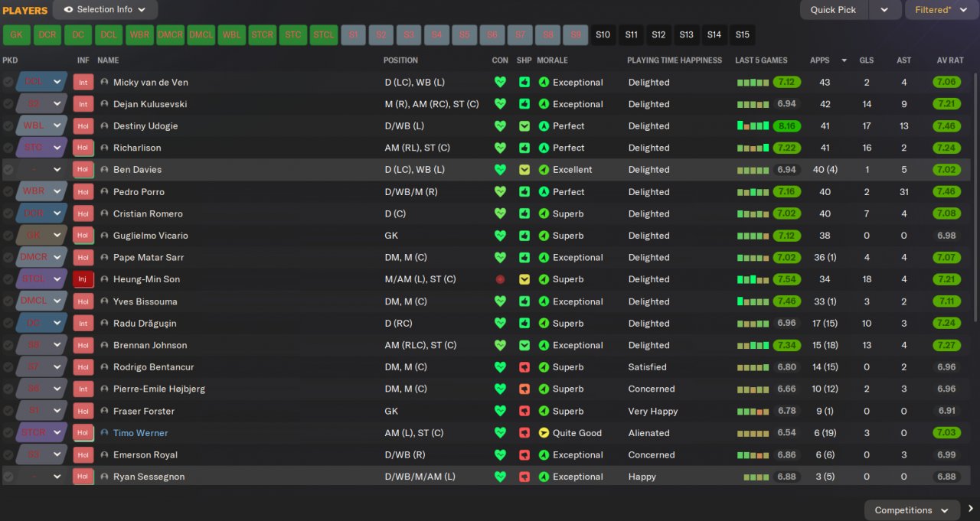
Task: Open the picked position dropdown for Emerson Royal
Action: [x=57, y=454]
